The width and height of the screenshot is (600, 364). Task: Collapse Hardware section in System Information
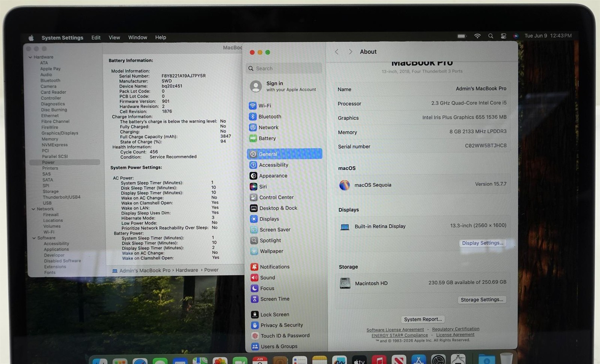click(30, 57)
